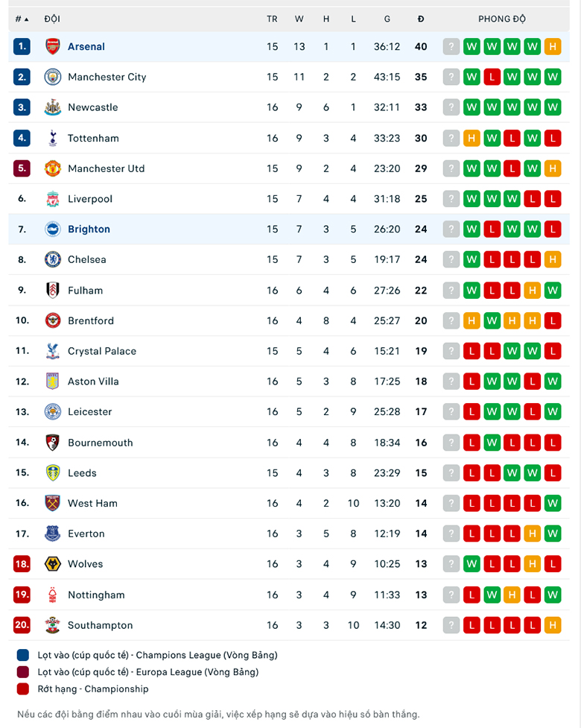581x728 pixels.
Task: Click the Everton club crest icon
Action: point(52,534)
